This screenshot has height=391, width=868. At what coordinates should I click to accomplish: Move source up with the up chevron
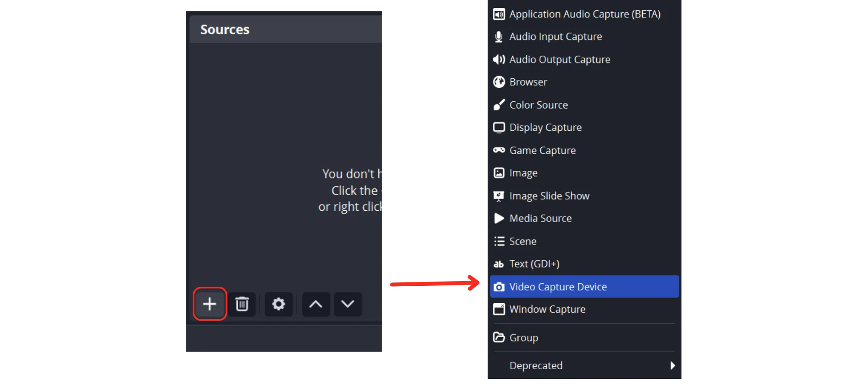pyautogui.click(x=316, y=304)
